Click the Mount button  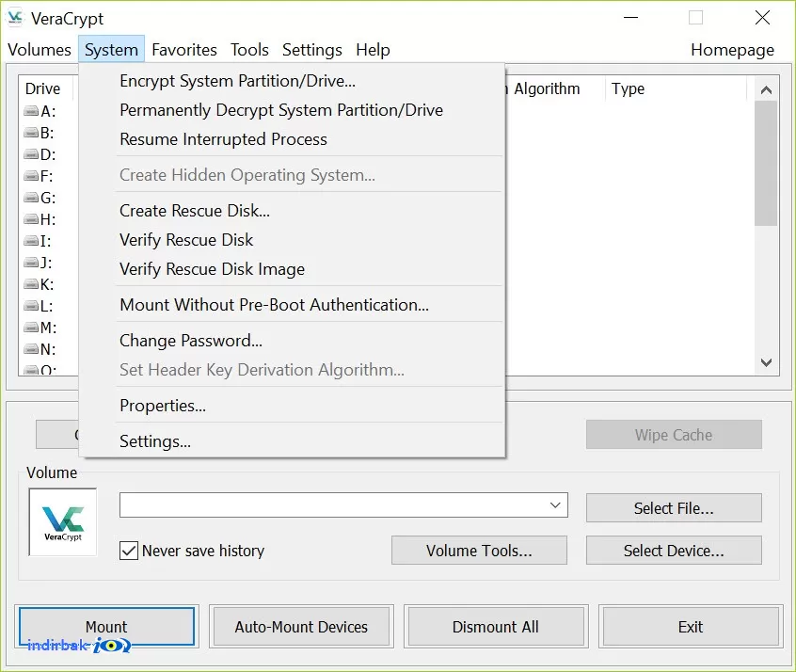[106, 627]
